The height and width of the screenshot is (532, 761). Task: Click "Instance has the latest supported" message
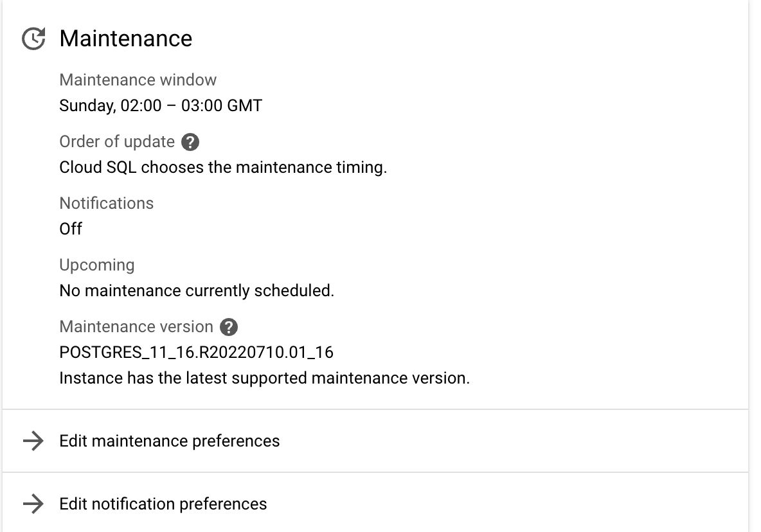coord(264,378)
